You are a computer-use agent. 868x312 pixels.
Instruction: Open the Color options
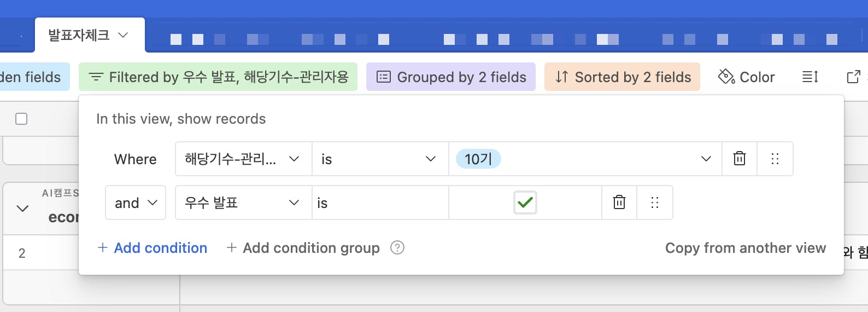[746, 77]
